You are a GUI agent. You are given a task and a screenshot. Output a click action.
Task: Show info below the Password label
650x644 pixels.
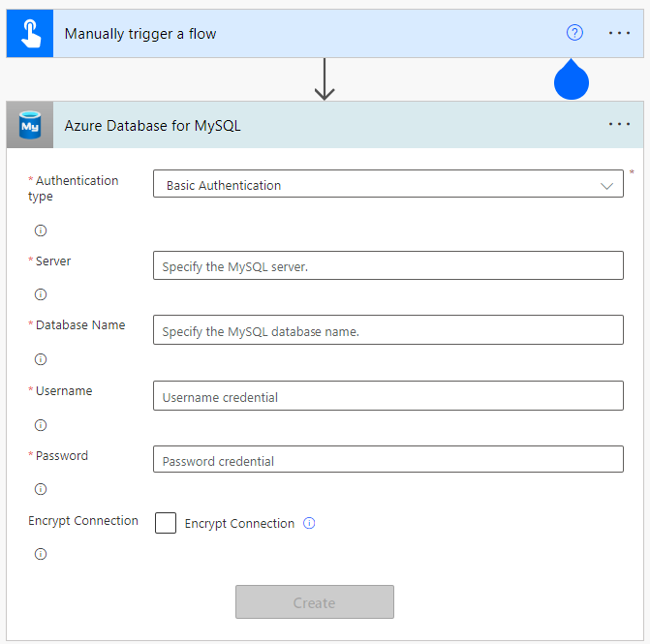41,489
